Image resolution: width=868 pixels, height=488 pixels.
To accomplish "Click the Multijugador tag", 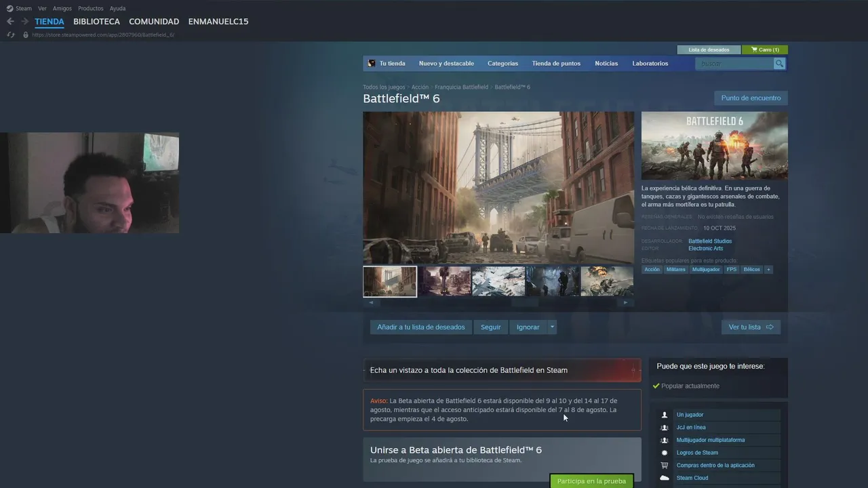I will [706, 270].
